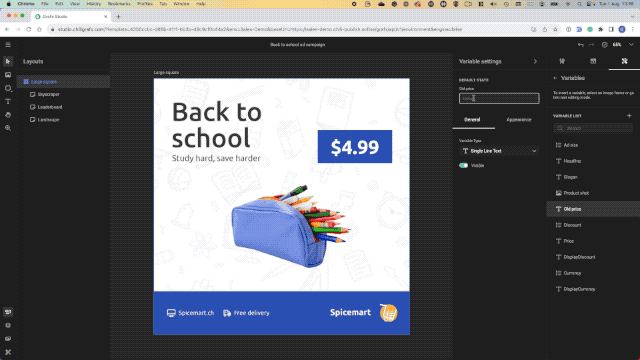640x360 pixels.
Task: Select the zoom tool
Action: pos(8,128)
